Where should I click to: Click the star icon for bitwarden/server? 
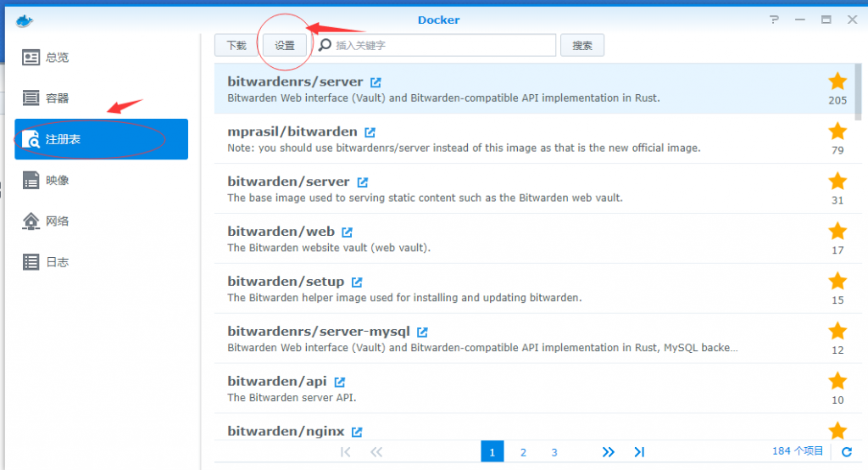837,182
